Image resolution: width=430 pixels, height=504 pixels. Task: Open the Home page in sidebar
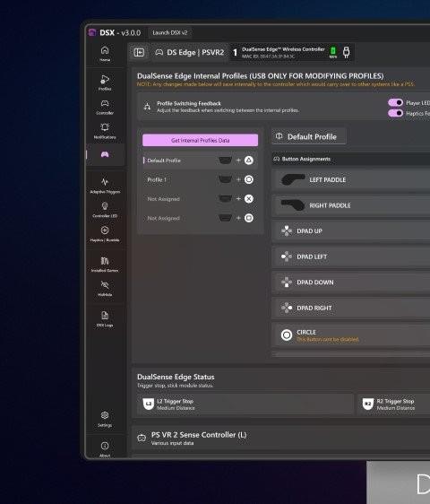point(105,54)
